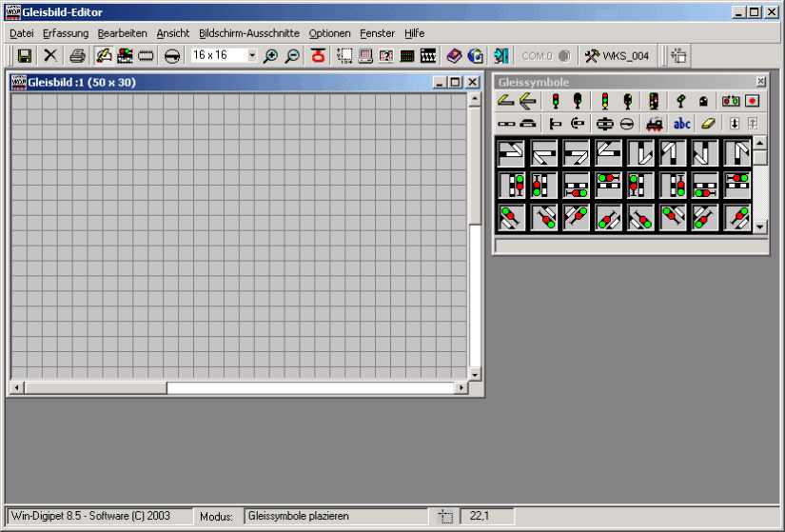Click the black X delete icon in toolbar
785x532 pixels.
[x=50, y=55]
